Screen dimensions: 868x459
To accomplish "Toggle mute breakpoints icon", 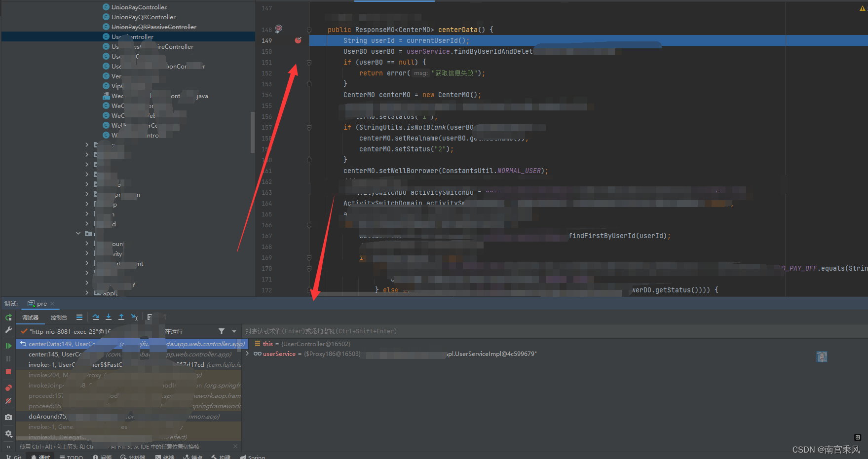I will point(8,401).
